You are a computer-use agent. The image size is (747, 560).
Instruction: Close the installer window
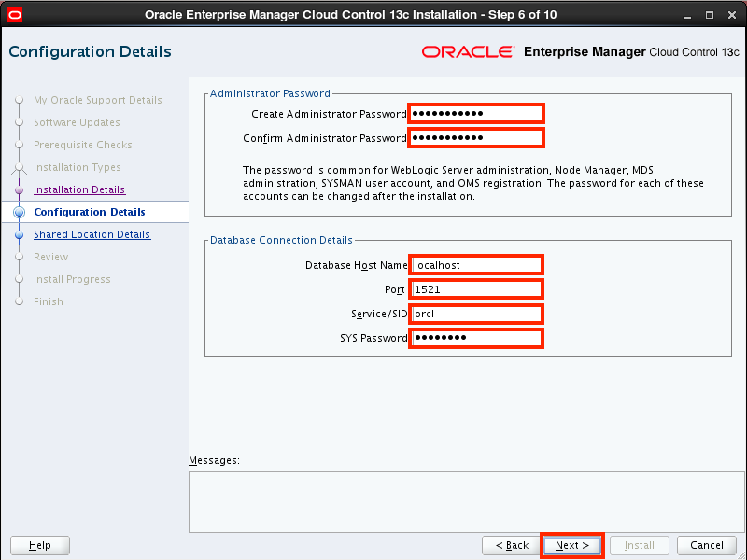click(x=732, y=15)
